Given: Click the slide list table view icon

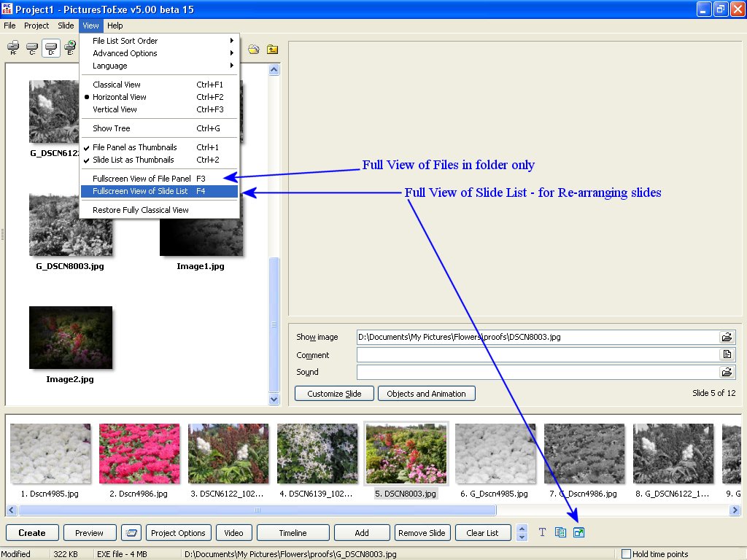Looking at the screenshot, I should pos(560,532).
